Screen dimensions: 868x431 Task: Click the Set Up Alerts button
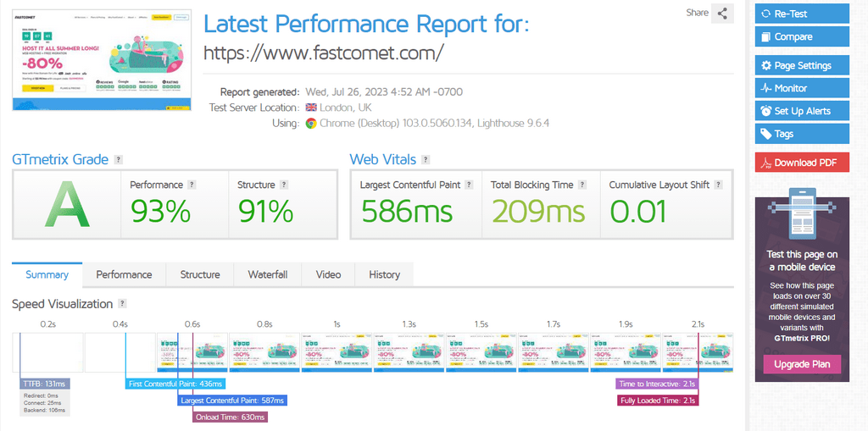click(801, 111)
